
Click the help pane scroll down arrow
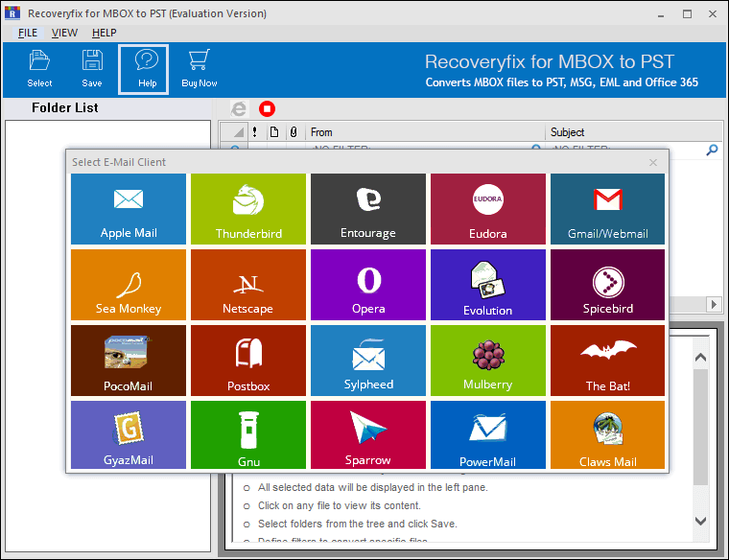(x=700, y=521)
